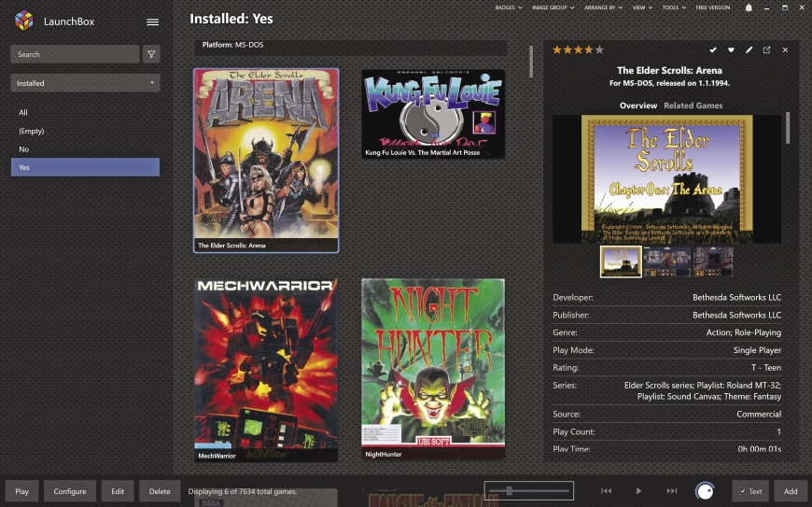Select second screenshot thumbnail in details
Screen dimensions: 812x507
[666, 261]
